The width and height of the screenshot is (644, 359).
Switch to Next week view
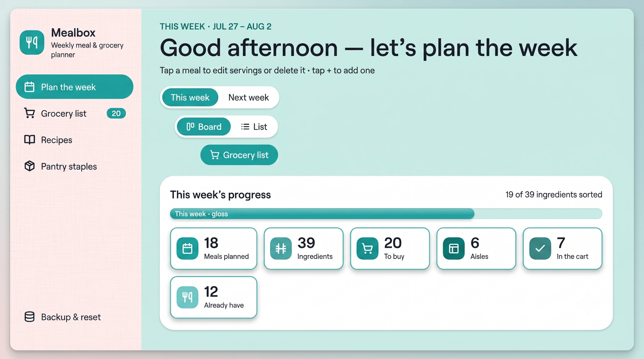point(249,97)
